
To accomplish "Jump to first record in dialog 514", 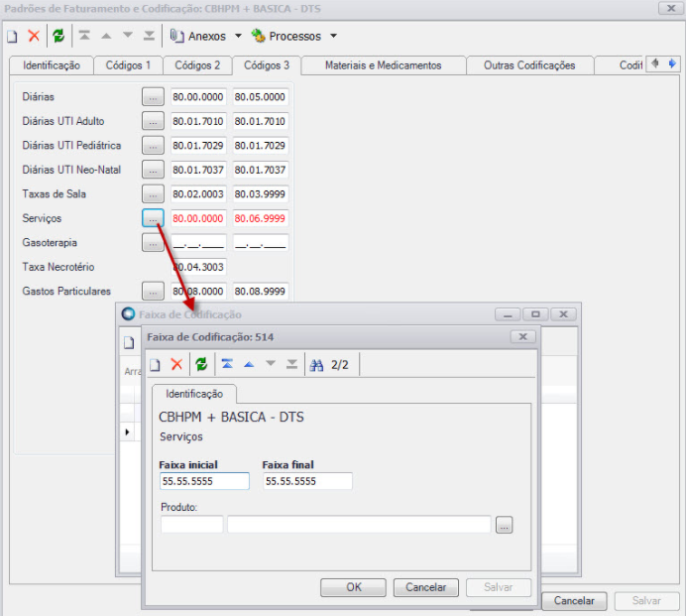I will pos(227,364).
